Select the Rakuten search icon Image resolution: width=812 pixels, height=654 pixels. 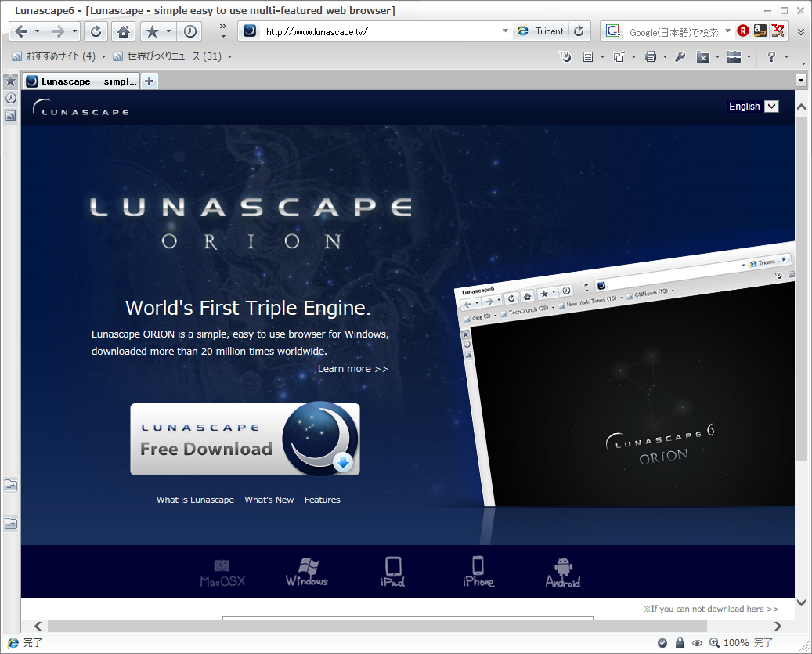pos(742,31)
